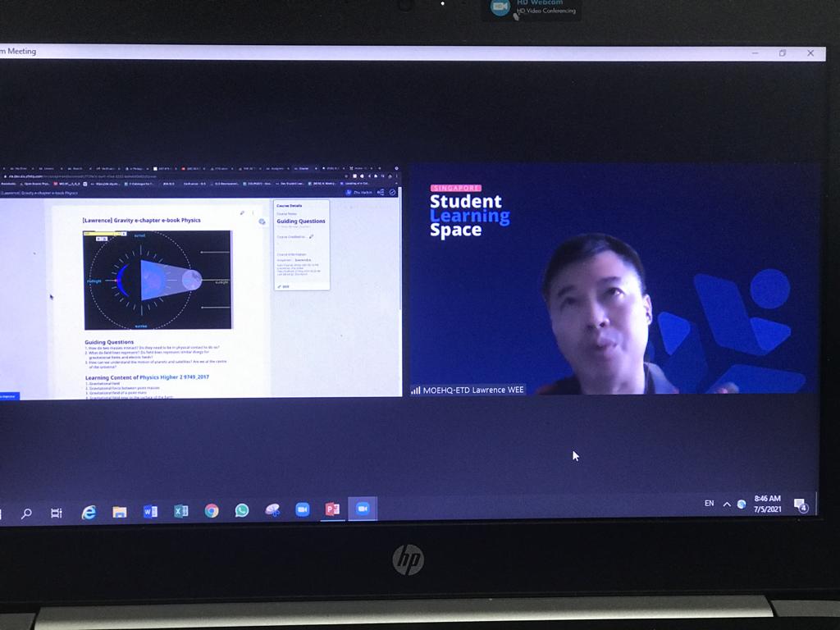Open File Explorer from the taskbar

[120, 512]
